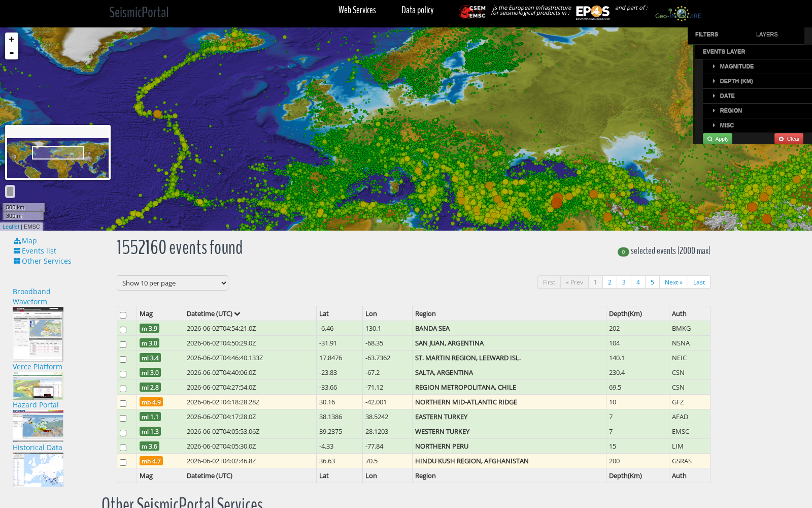Click the Apply filters button
Image resolution: width=812 pixels, height=508 pixels.
pos(718,139)
